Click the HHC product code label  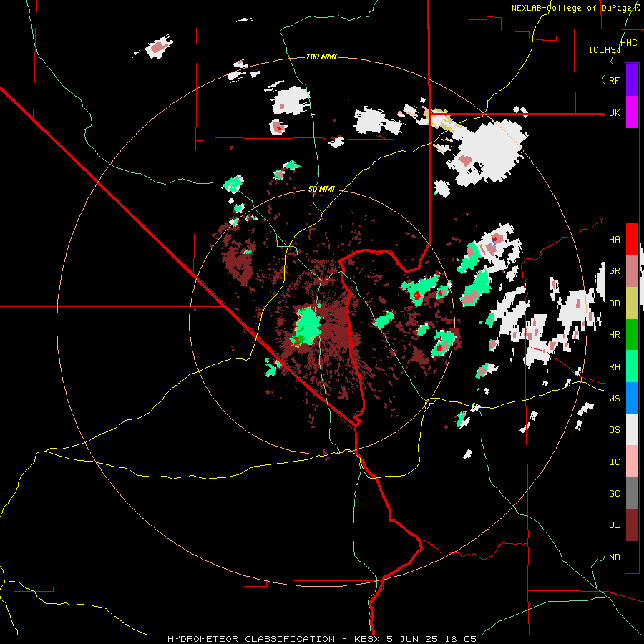[629, 43]
